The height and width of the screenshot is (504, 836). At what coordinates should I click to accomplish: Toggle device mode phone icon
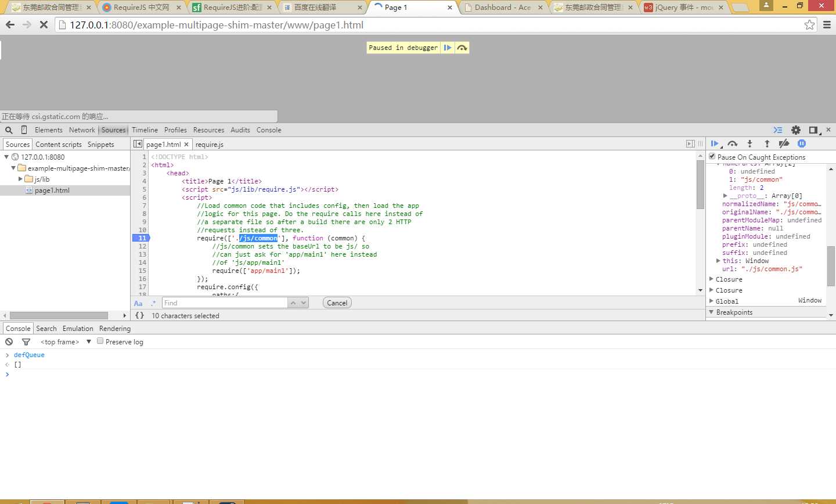pyautogui.click(x=24, y=130)
